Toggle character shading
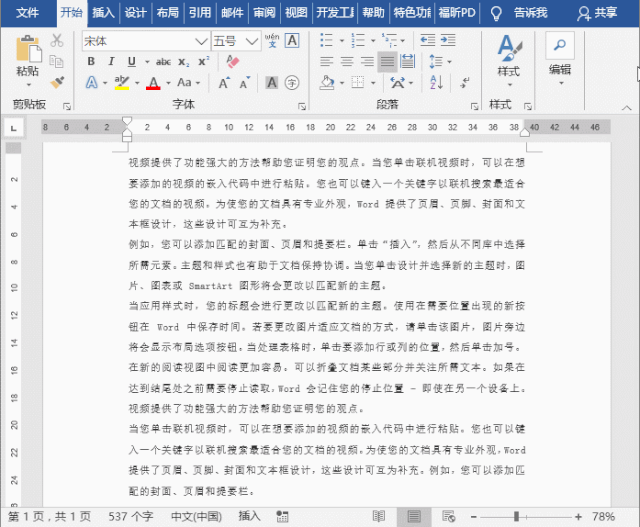Image resolution: width=640 pixels, height=527 pixels. (x=272, y=82)
